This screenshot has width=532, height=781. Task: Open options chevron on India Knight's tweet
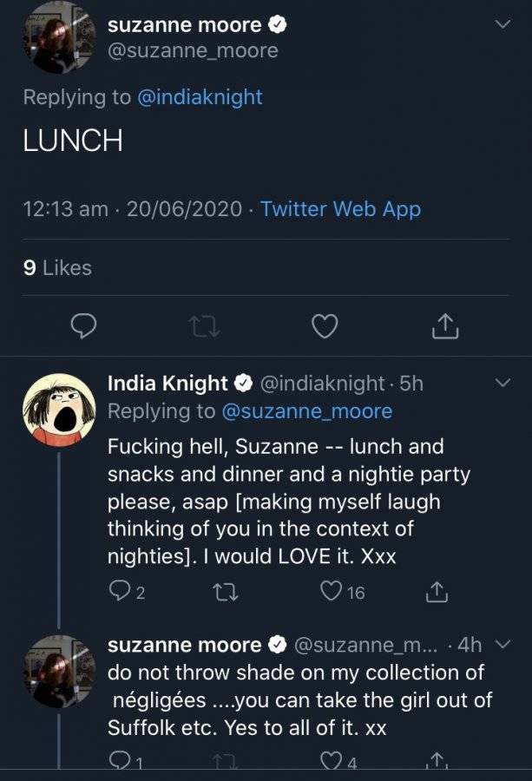(503, 383)
